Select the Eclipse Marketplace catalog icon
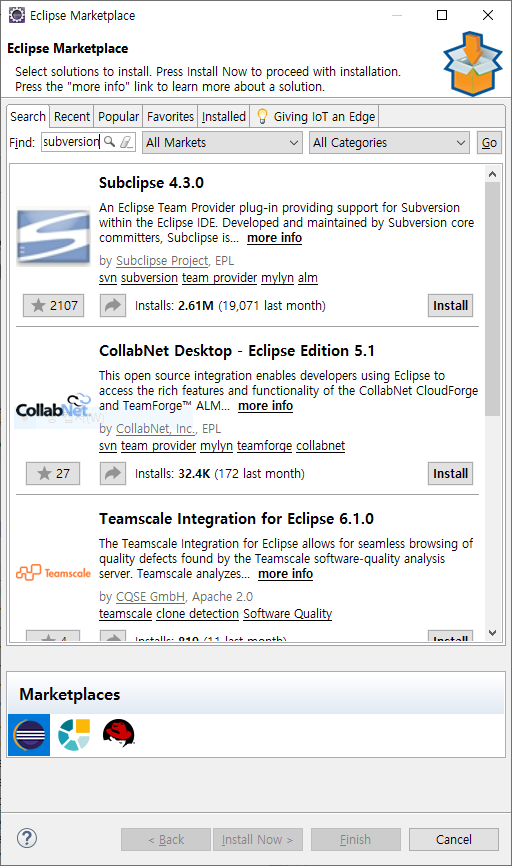The image size is (512, 866). [29, 735]
